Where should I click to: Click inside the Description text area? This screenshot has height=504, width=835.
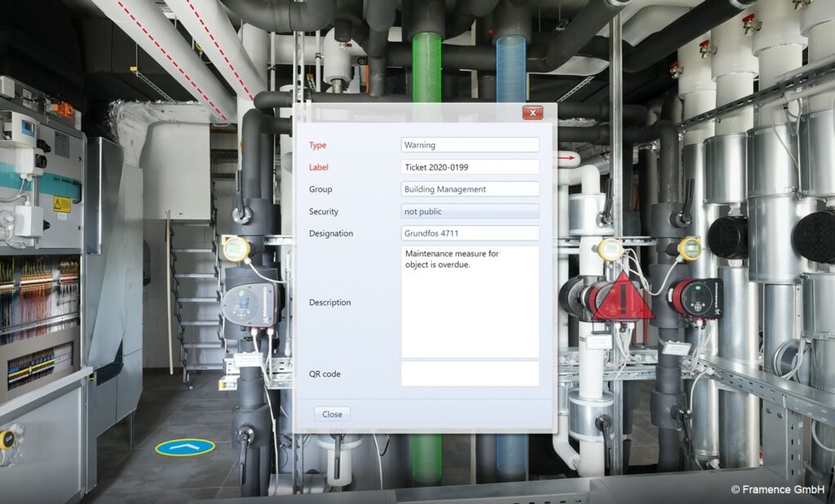pyautogui.click(x=470, y=302)
